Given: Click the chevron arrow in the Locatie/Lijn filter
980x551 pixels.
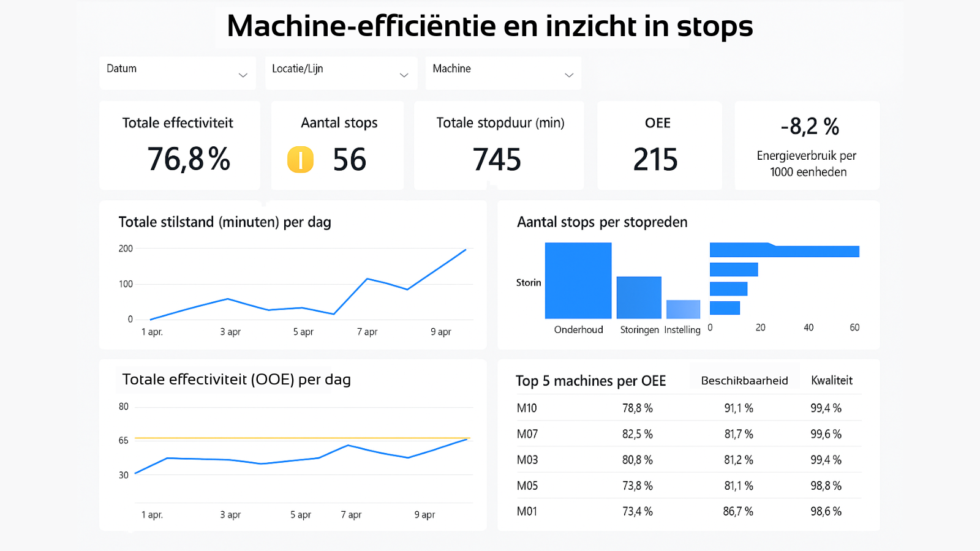Looking at the screenshot, I should coord(404,75).
